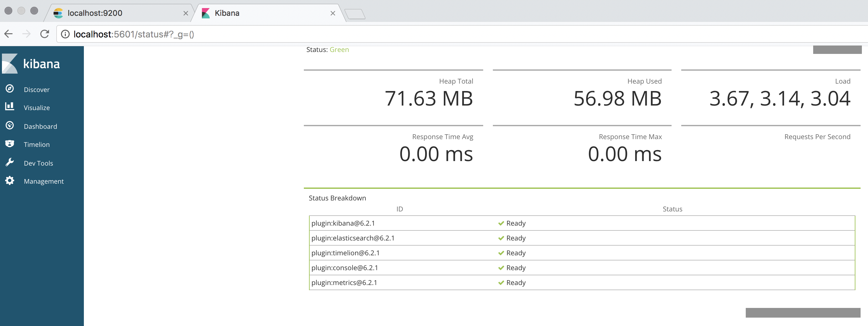Click green checkmark for plugin:elasticsearch@6.2.1
Image resolution: width=868 pixels, height=326 pixels.
click(501, 238)
